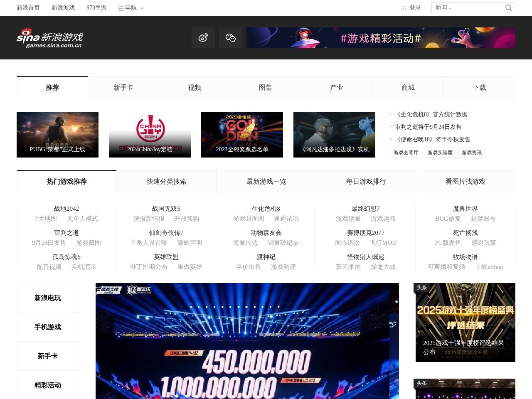This screenshot has height=399, width=532.
Task: Click the search input field
Action: [x=478, y=8]
